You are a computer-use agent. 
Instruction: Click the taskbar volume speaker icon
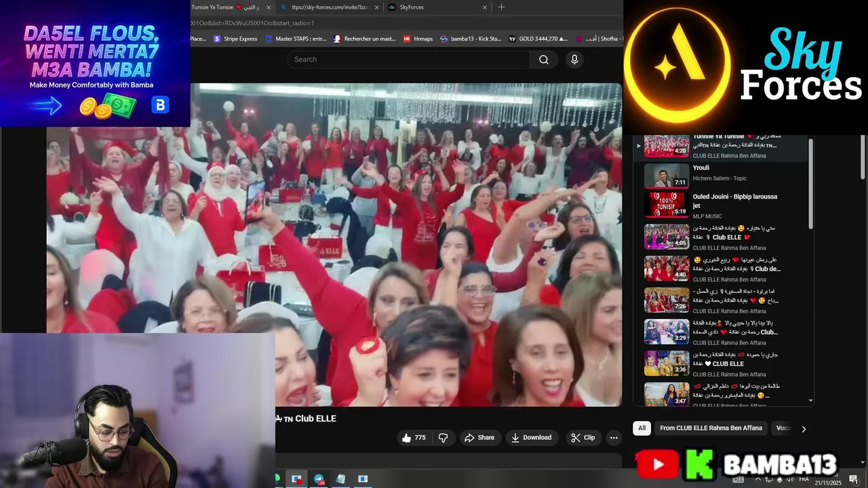tap(790, 479)
